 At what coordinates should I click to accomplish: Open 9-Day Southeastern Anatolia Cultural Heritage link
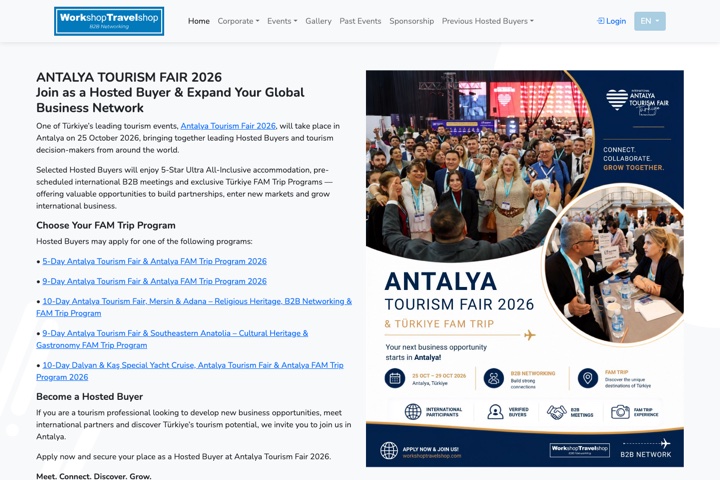click(x=172, y=339)
